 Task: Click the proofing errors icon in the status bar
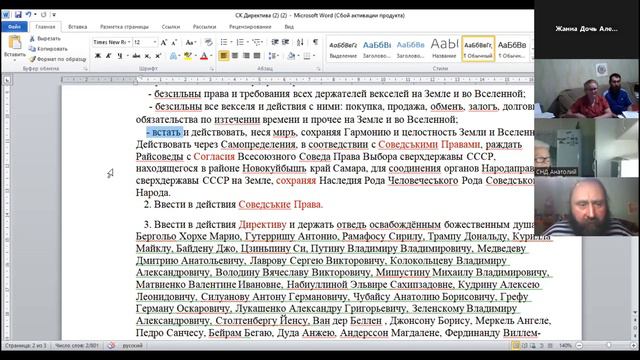(x=111, y=346)
